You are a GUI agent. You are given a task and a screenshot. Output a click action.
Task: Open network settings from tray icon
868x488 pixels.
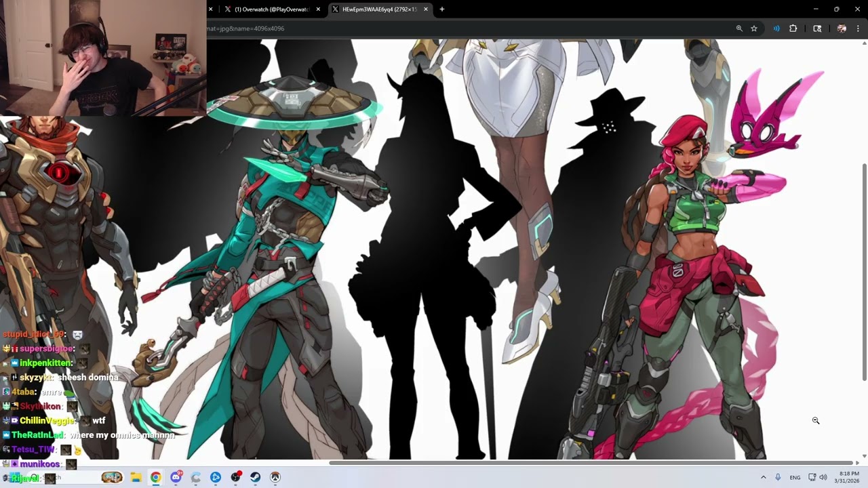click(812, 477)
